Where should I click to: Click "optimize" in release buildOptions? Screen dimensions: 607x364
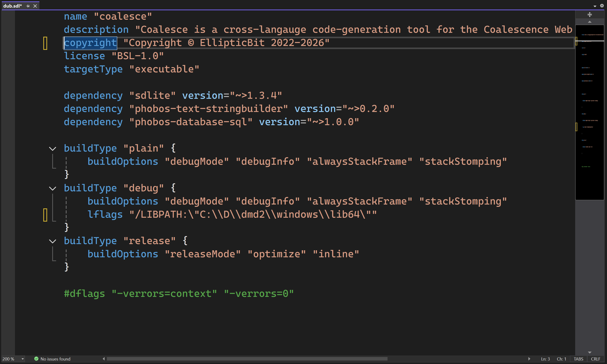pos(277,254)
